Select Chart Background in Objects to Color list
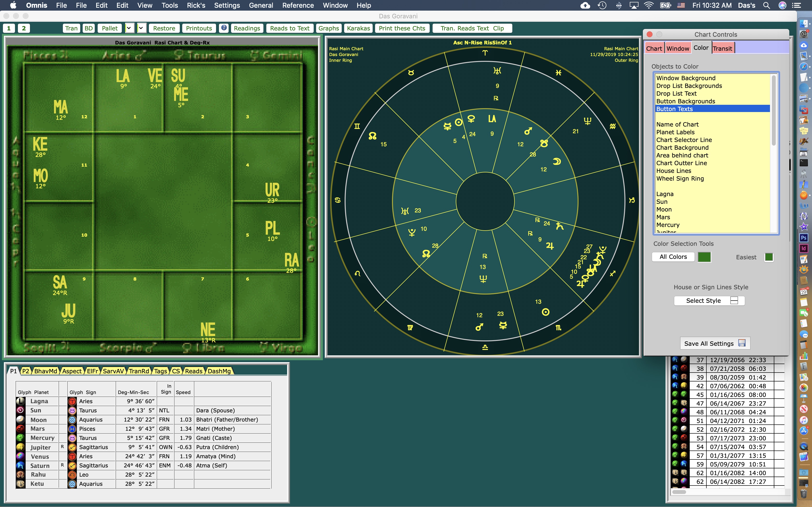The image size is (812, 507). tap(682, 148)
